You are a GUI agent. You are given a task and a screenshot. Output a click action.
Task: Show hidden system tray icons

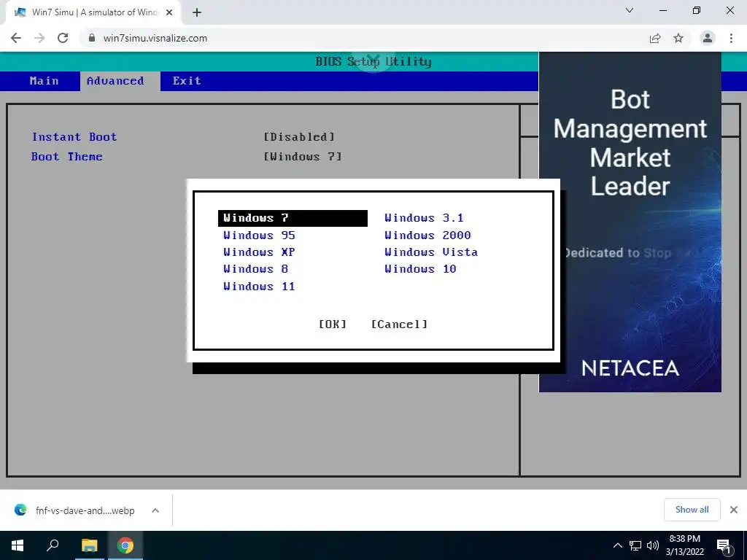click(617, 545)
